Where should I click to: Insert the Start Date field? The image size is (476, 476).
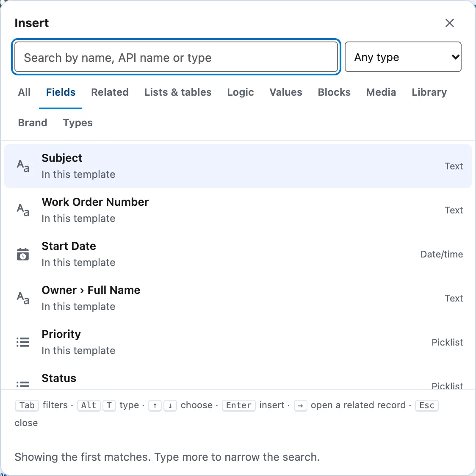(238, 254)
